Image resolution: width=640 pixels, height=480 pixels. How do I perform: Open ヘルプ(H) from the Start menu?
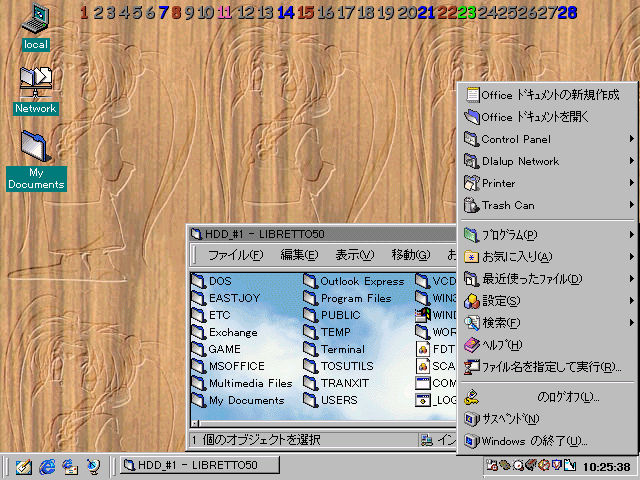point(547,345)
